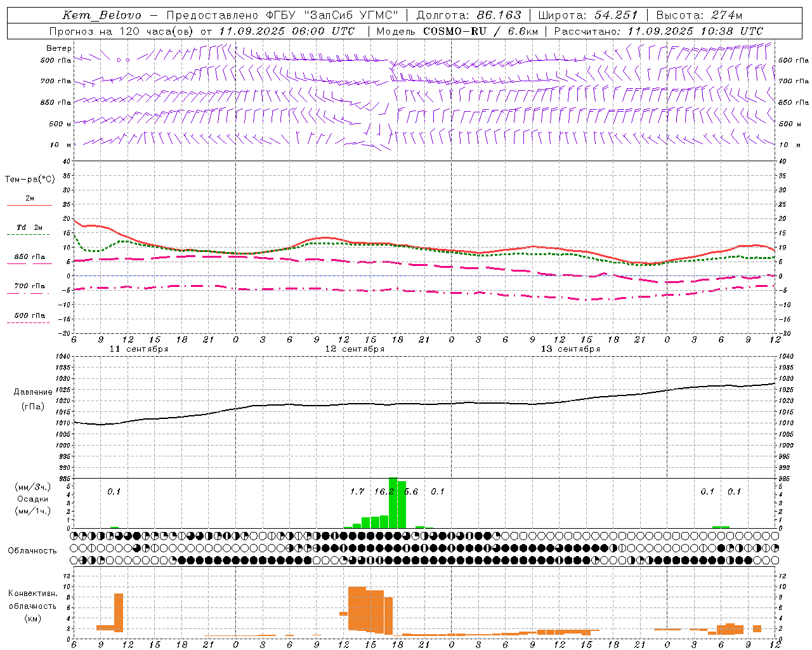Screen dimensions: 812x650
Task: Click the model resolution 6.6км
Action: [523, 31]
